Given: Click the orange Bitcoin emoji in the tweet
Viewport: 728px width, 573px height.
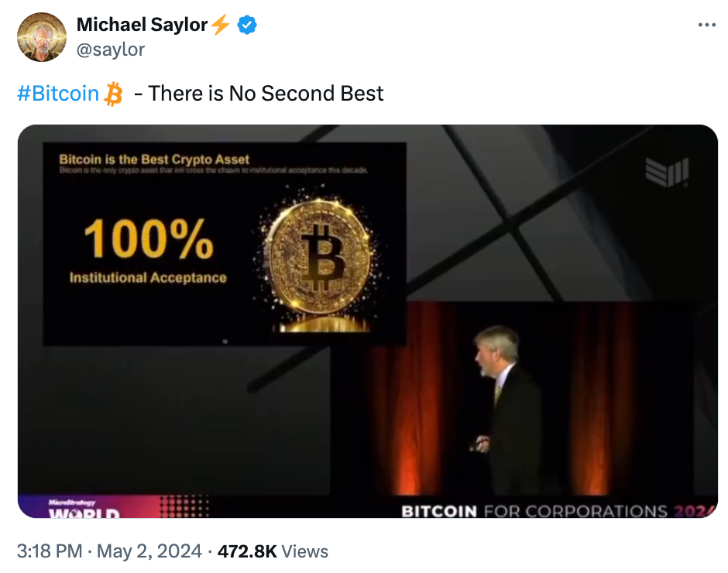Looking at the screenshot, I should [x=113, y=94].
